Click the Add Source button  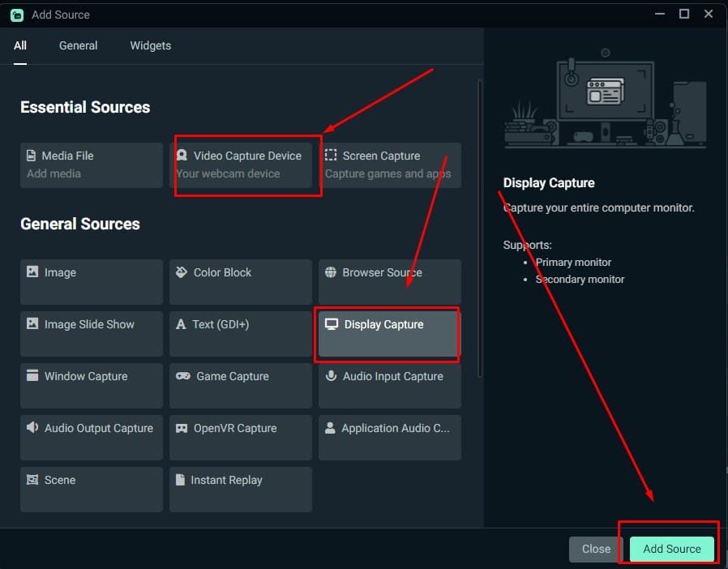pyautogui.click(x=672, y=549)
